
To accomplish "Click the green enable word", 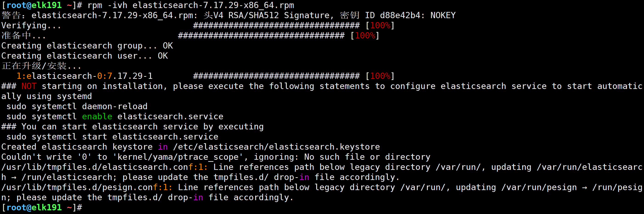I will click(x=97, y=117).
